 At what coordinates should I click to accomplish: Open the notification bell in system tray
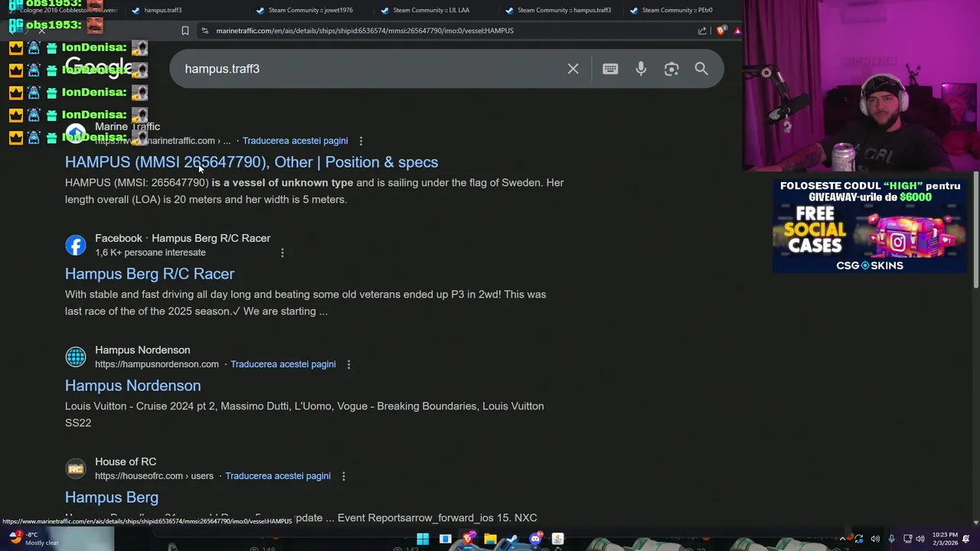click(966, 539)
